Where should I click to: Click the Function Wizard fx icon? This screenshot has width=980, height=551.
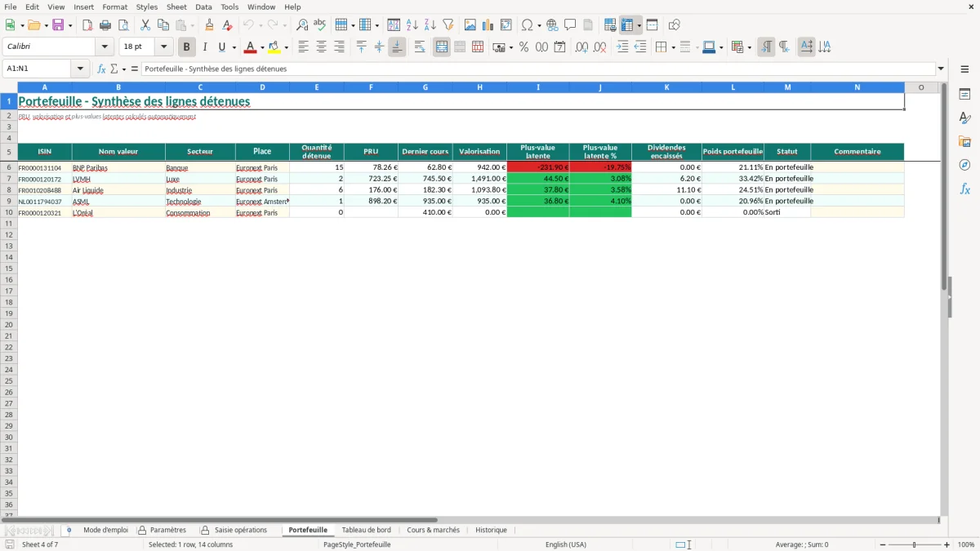tap(101, 69)
